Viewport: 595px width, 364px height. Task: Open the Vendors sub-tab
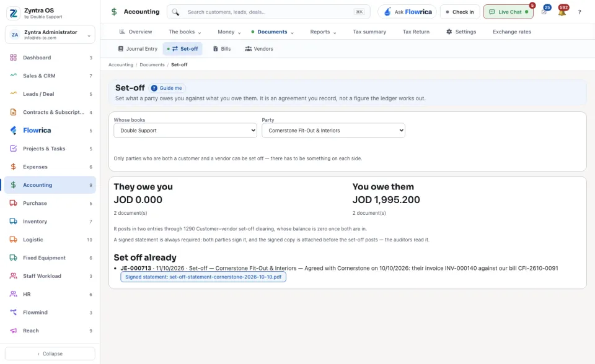click(259, 48)
